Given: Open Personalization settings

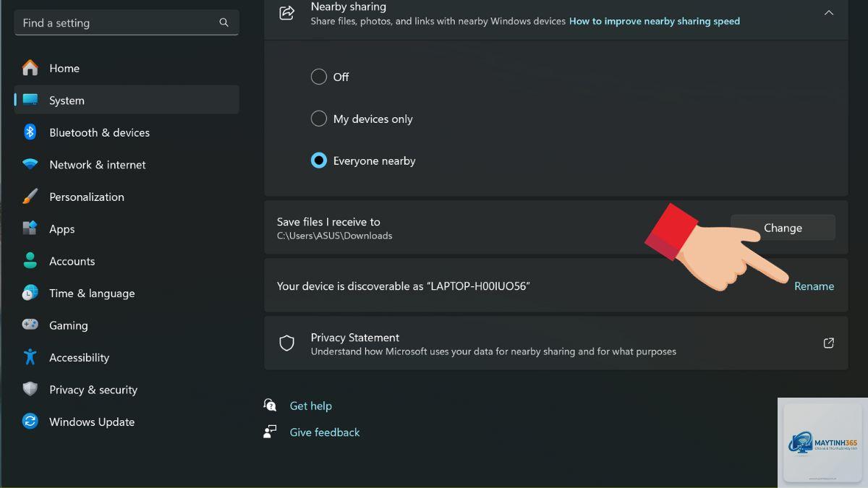Looking at the screenshot, I should pos(127,197).
